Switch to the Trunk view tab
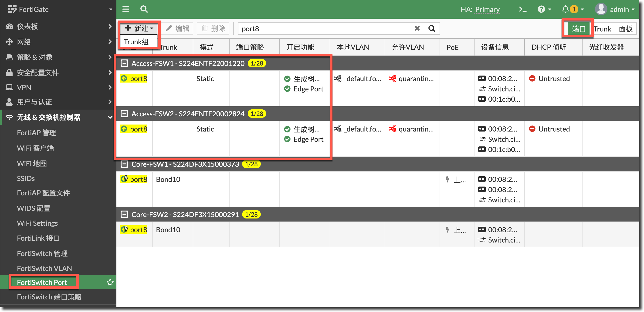Screen dimensions: 644x312 (602, 29)
